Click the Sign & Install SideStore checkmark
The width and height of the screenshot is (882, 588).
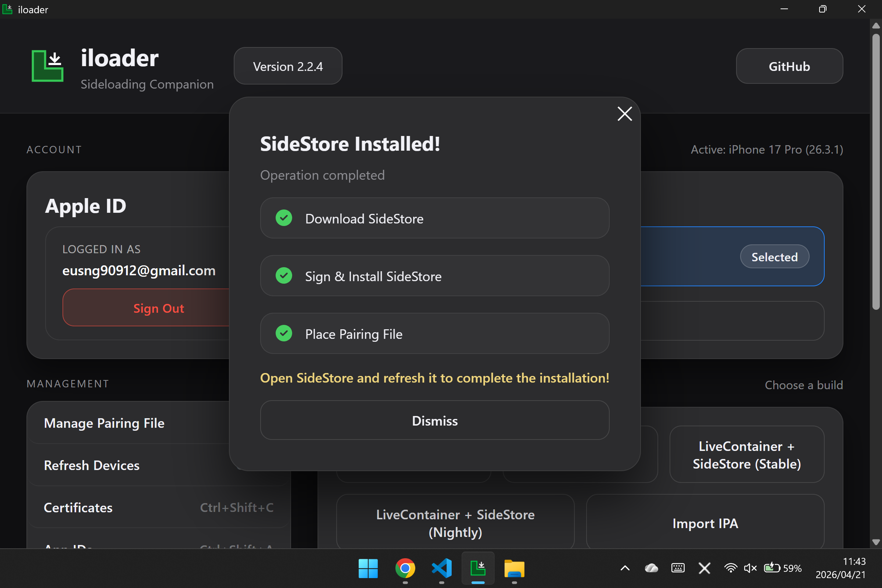point(284,276)
